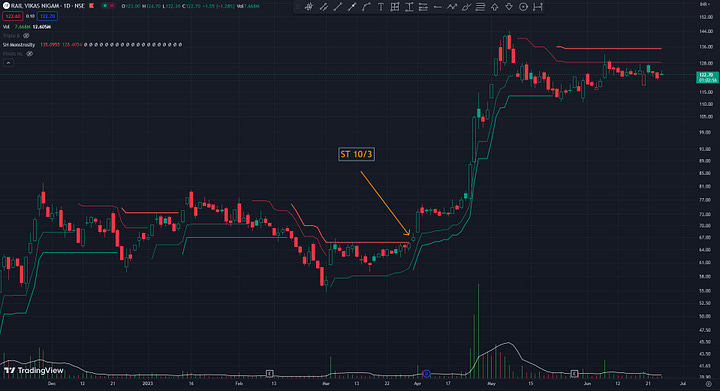
Task: Select the price range measure tool
Action: click(x=409, y=7)
